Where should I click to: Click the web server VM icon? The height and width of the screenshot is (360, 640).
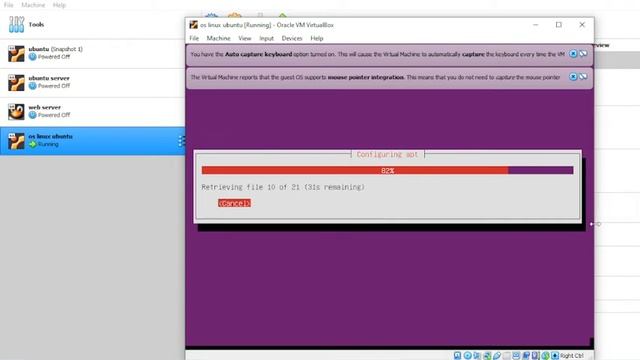coord(16,112)
